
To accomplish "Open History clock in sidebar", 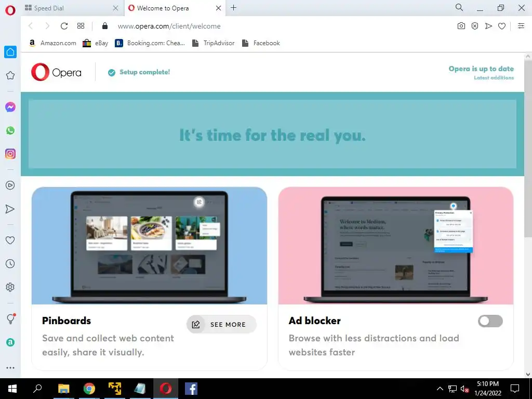I will (10, 263).
